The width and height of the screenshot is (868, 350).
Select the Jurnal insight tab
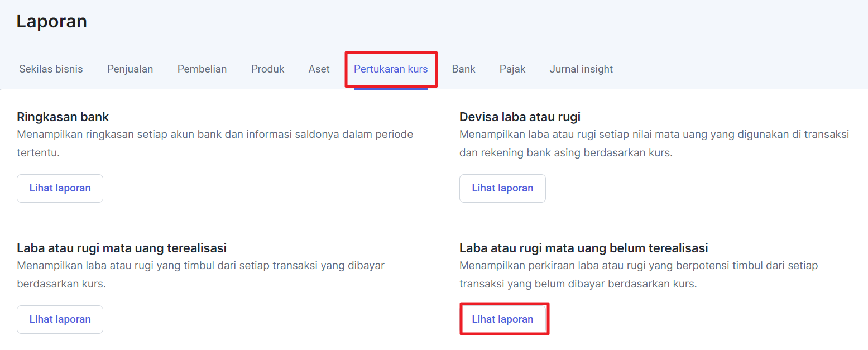click(581, 69)
